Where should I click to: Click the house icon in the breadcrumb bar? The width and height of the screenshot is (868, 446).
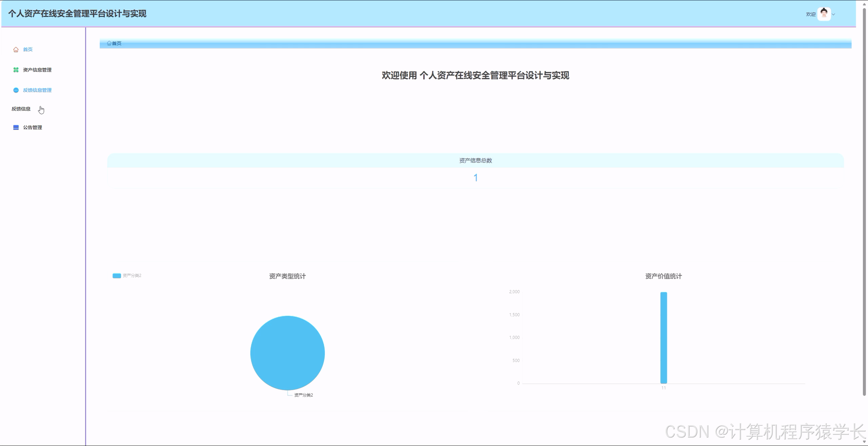coord(109,43)
